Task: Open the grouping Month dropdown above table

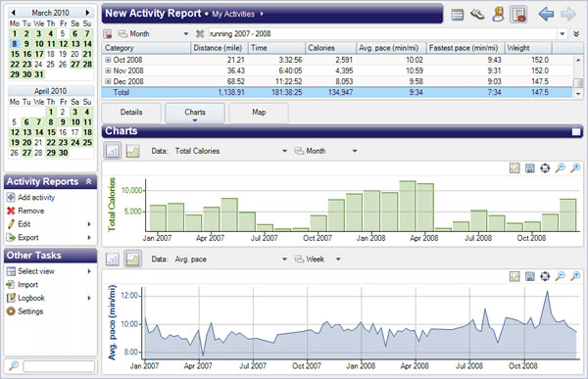Action: (x=185, y=34)
